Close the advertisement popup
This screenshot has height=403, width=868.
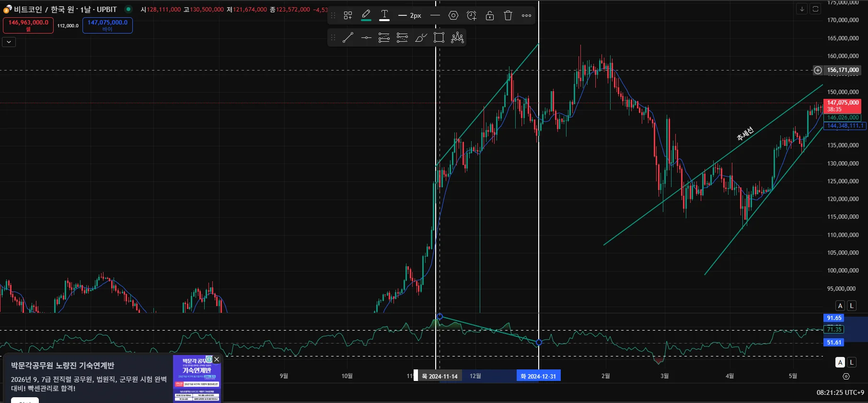(x=217, y=359)
